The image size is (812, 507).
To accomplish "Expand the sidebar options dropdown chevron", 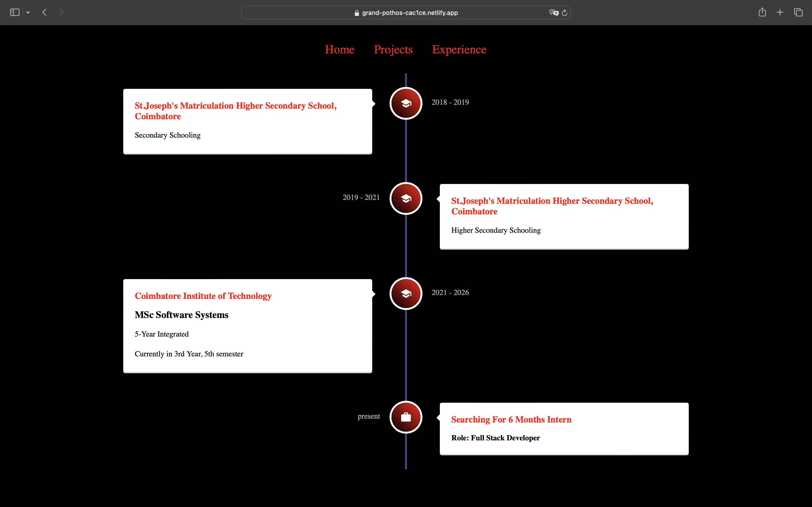I will click(x=28, y=12).
